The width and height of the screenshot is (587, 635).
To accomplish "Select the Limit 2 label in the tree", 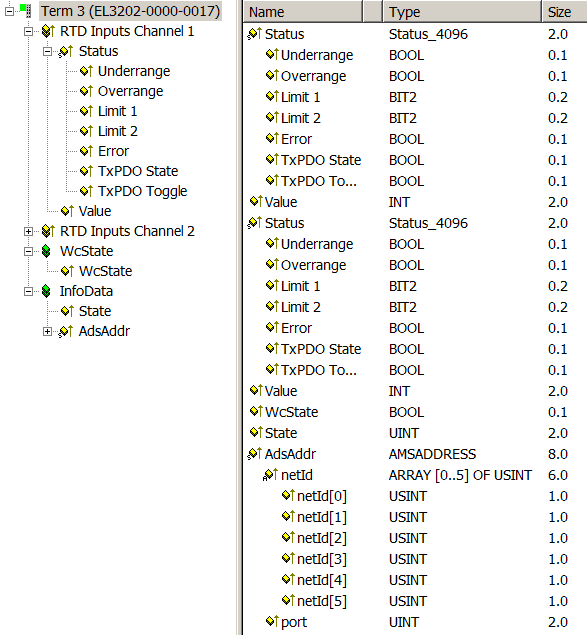I will tap(118, 131).
